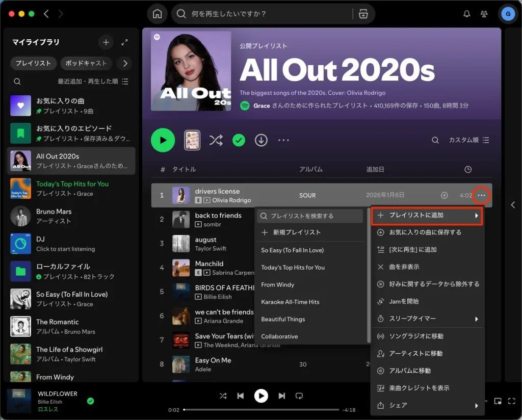Toggle shuffle in the bottom player
This screenshot has width=522, height=420.
click(x=223, y=396)
